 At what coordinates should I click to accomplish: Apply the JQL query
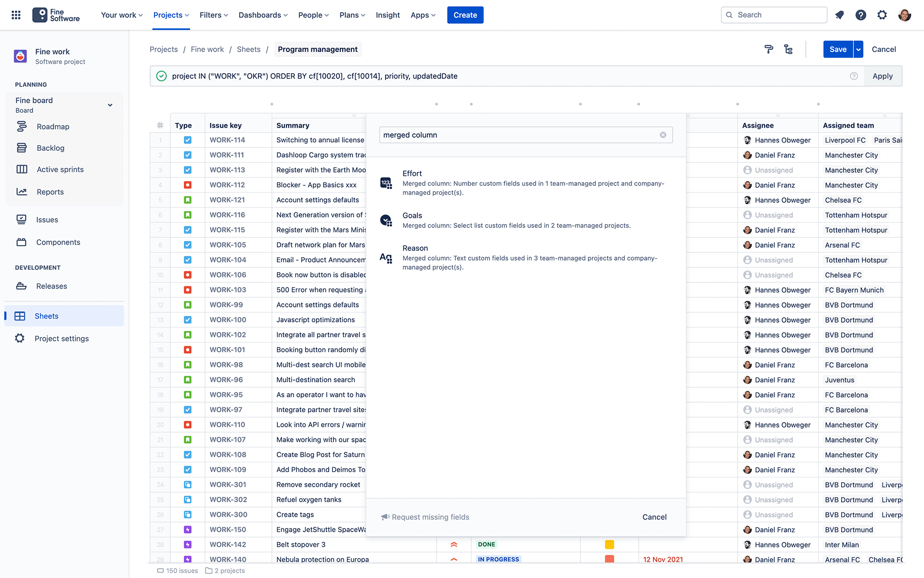(882, 76)
